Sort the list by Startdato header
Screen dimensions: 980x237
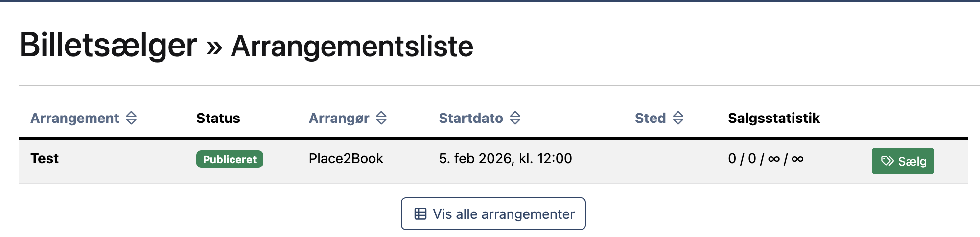[x=470, y=118]
